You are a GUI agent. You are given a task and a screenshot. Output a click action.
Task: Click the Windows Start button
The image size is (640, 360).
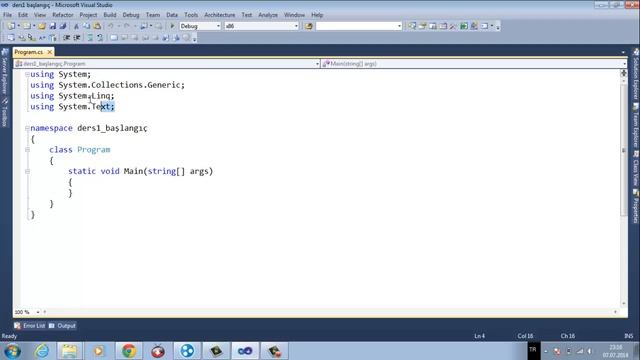tap(12, 351)
